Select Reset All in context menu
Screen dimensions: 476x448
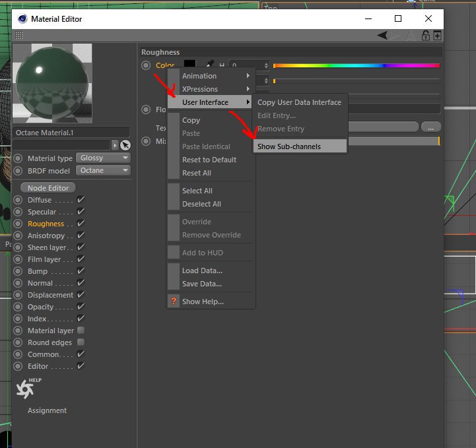tap(197, 173)
